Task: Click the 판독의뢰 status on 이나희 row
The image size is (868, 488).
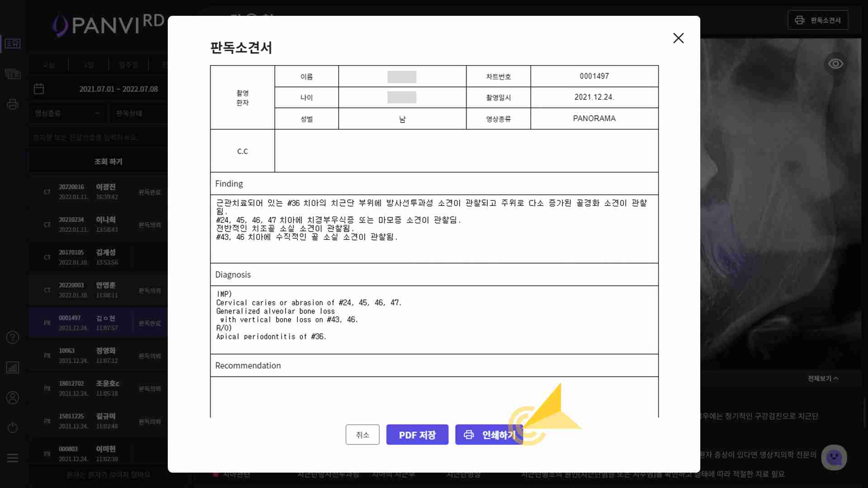Action: point(150,225)
